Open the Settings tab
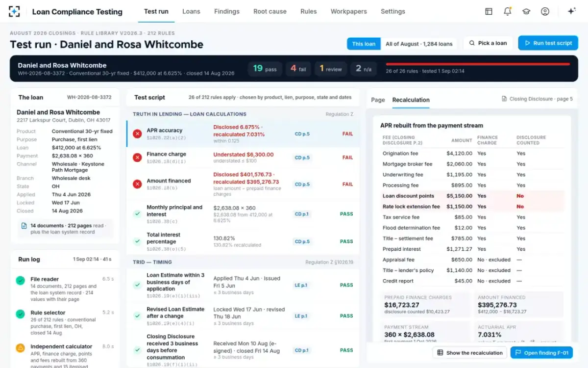Image resolution: width=588 pixels, height=368 pixels. (393, 11)
